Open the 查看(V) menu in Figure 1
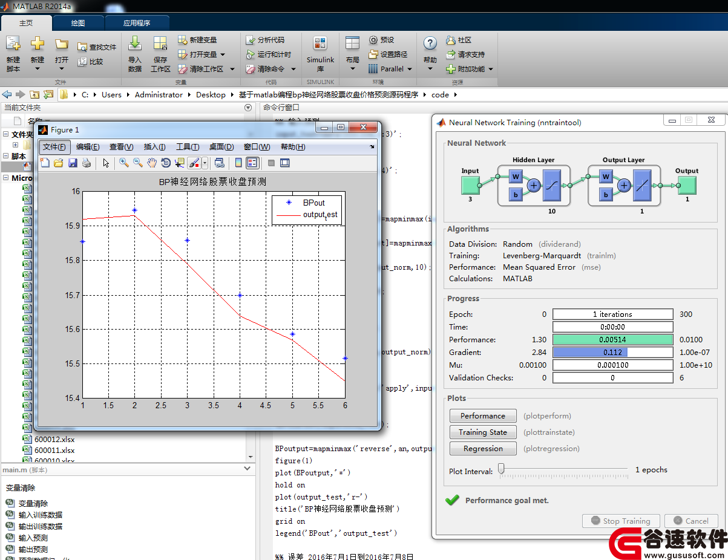Image resolution: width=728 pixels, height=560 pixels. click(x=121, y=147)
